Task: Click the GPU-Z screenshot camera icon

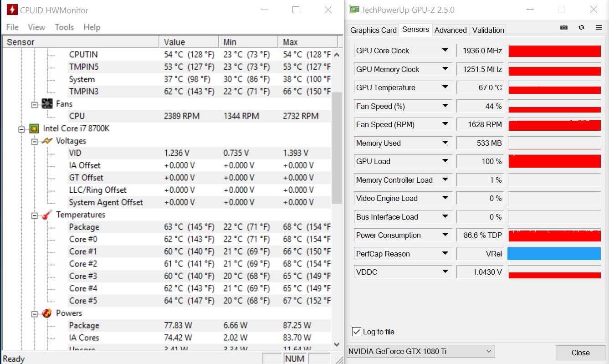Action: click(x=564, y=27)
